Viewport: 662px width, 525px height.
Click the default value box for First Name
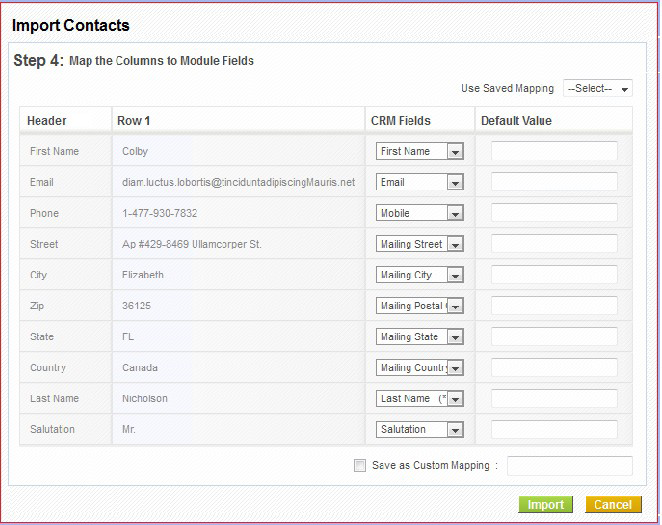coord(554,152)
